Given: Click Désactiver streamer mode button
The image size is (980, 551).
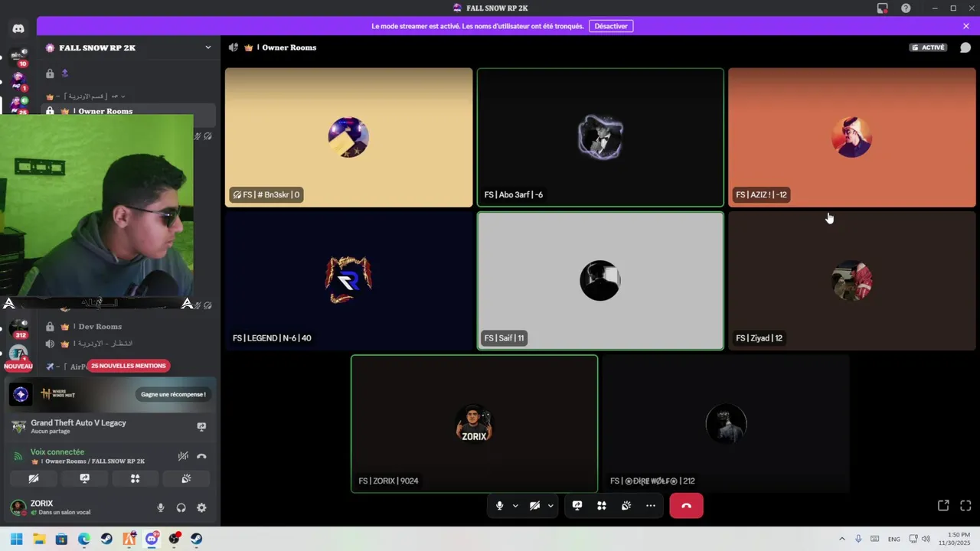Looking at the screenshot, I should (x=611, y=26).
